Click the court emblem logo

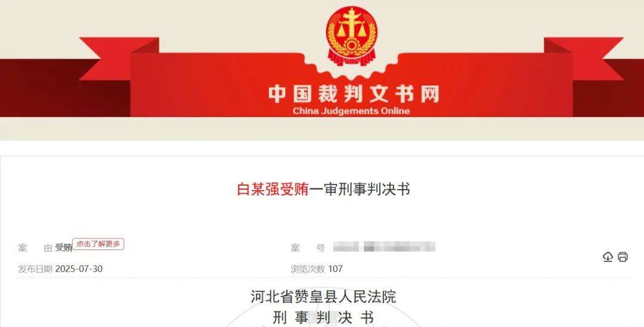pos(351,35)
